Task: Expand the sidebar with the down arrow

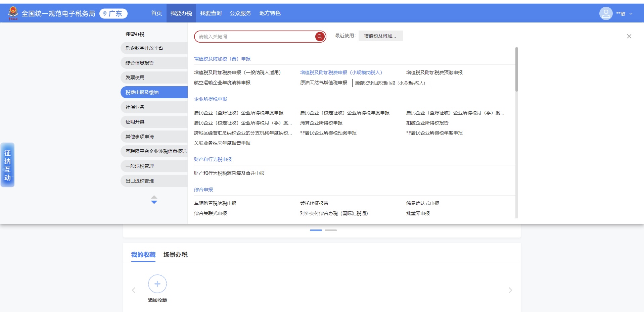Action: point(154,201)
